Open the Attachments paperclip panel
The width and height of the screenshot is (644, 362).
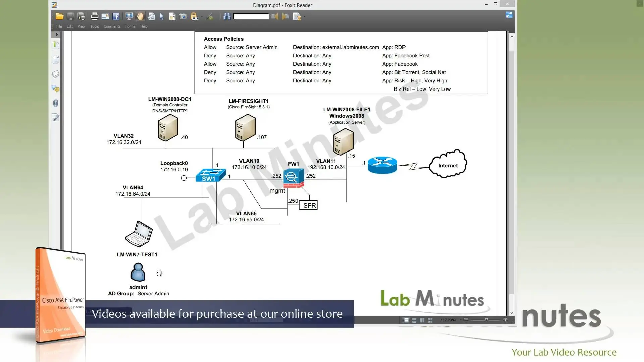(56, 103)
